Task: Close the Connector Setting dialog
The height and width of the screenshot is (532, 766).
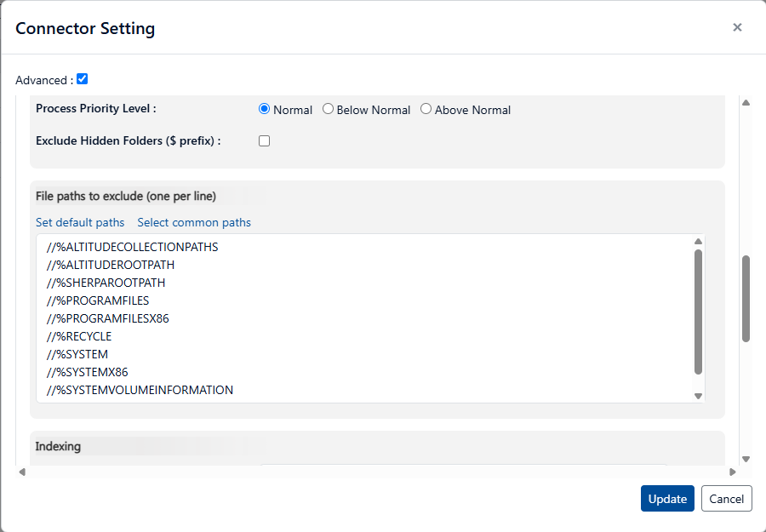Action: tap(737, 27)
